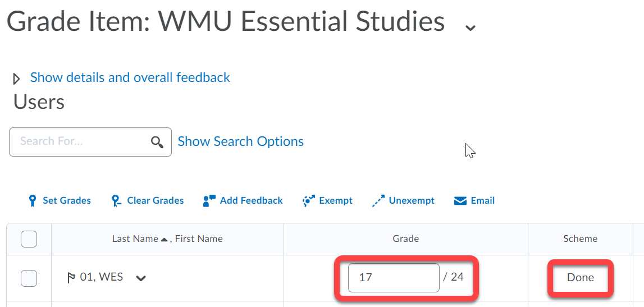Click the Show Search Options link
This screenshot has height=307, width=644.
click(241, 141)
